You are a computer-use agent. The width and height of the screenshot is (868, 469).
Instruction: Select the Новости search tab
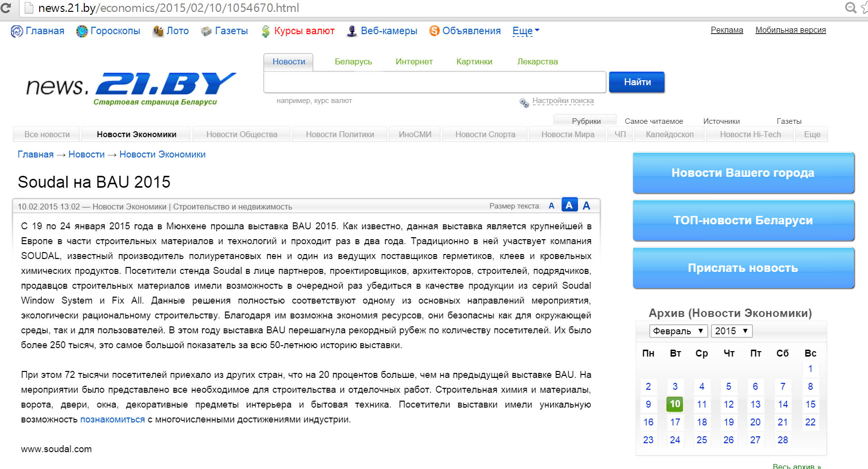click(x=289, y=62)
